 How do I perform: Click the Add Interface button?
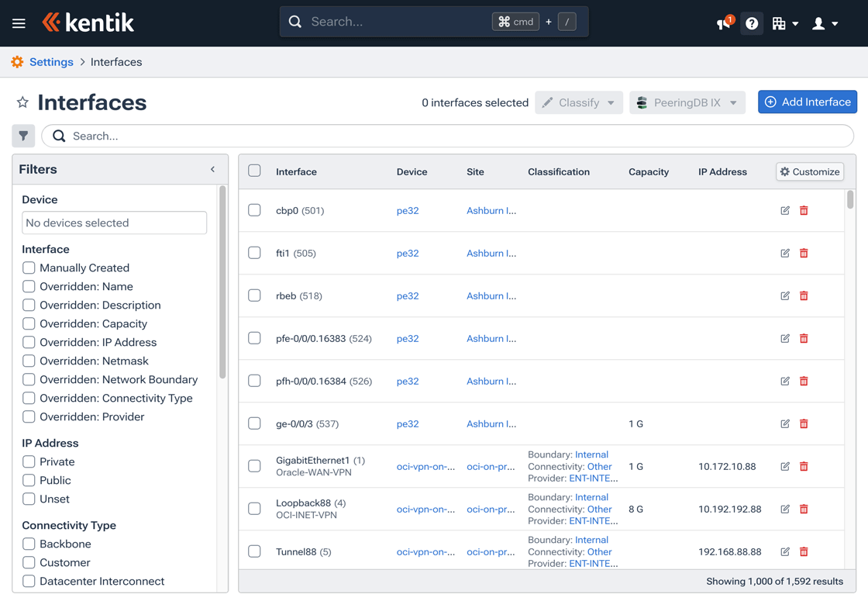click(808, 102)
